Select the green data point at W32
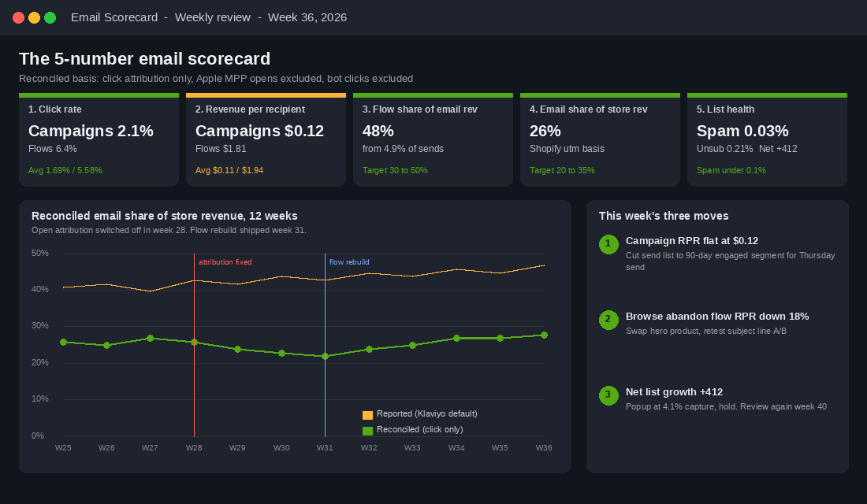867x504 pixels. (369, 350)
